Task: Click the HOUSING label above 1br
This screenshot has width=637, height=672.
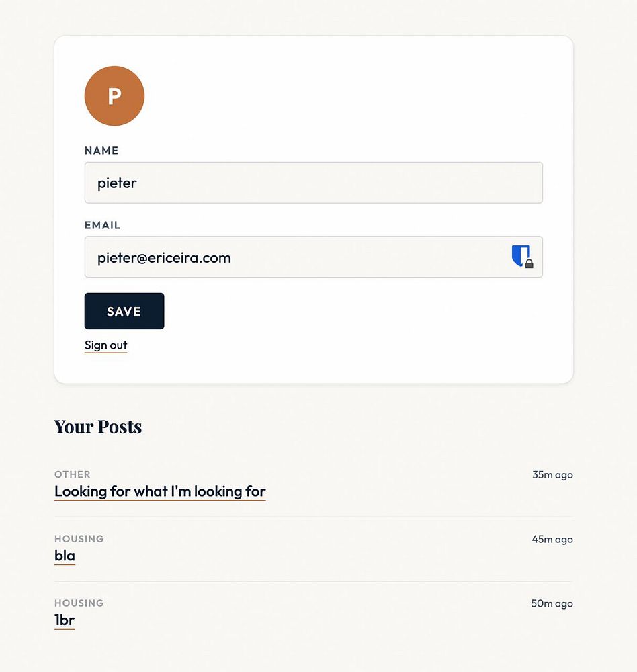Action: (x=79, y=603)
